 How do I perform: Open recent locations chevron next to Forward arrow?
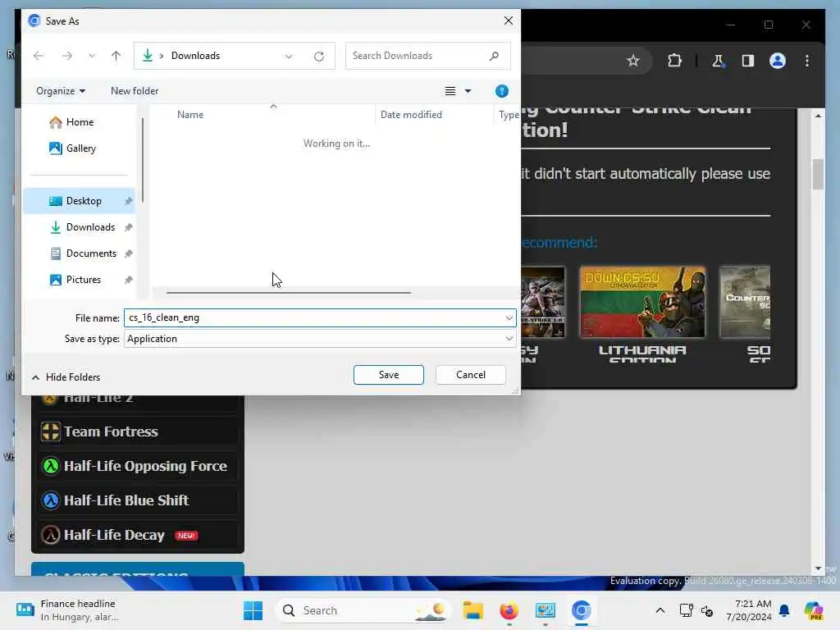point(92,56)
